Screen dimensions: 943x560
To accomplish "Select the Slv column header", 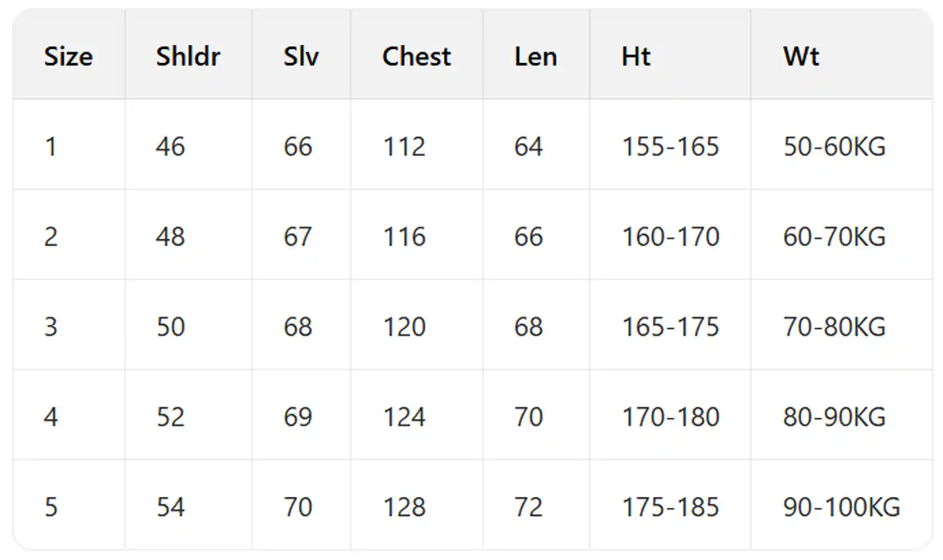I will coord(301,57).
